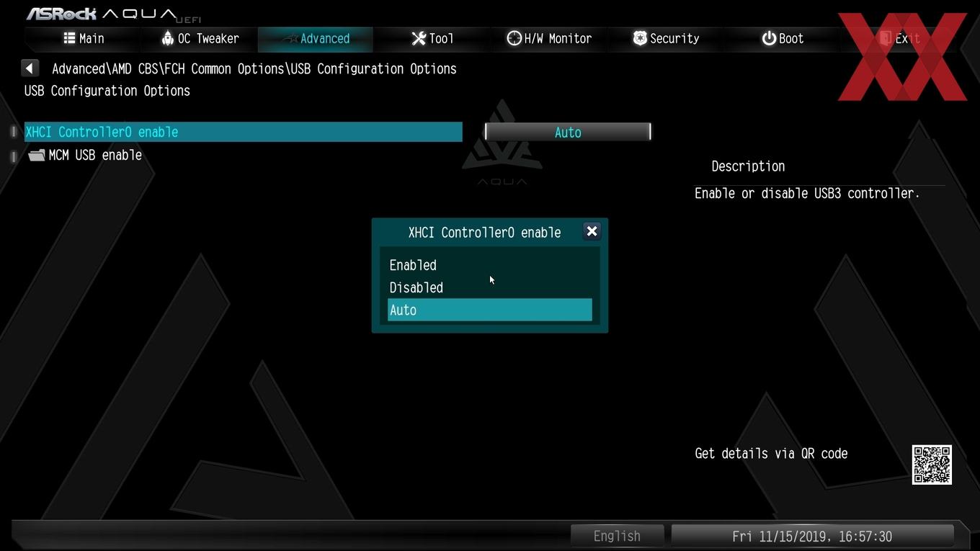Click the Tool wrench icon
The image size is (980, 551).
click(x=419, y=38)
